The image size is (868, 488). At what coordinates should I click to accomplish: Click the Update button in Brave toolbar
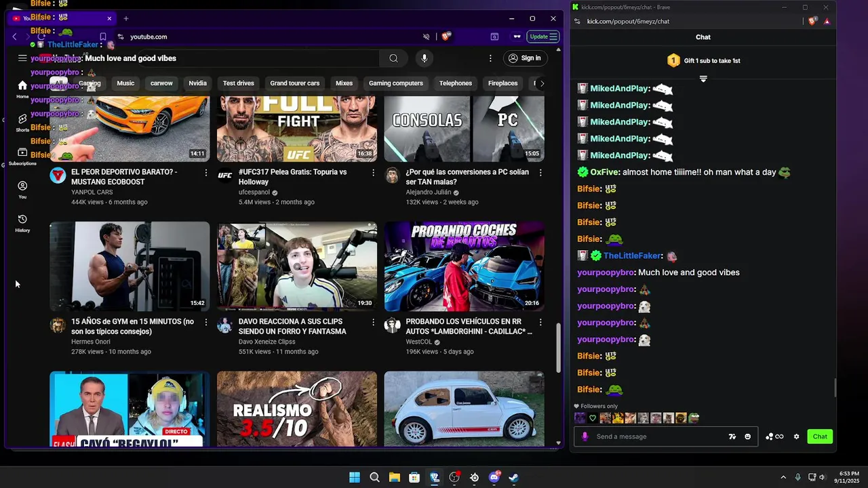tap(543, 37)
